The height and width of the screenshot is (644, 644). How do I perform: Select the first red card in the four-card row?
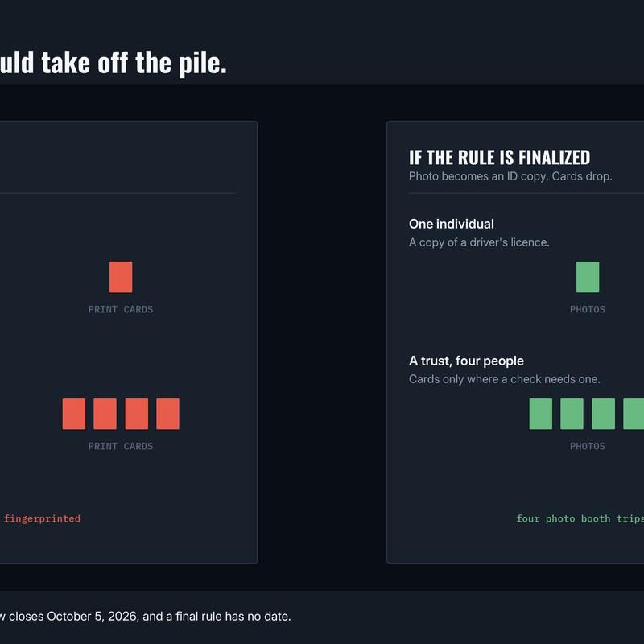pos(74,414)
